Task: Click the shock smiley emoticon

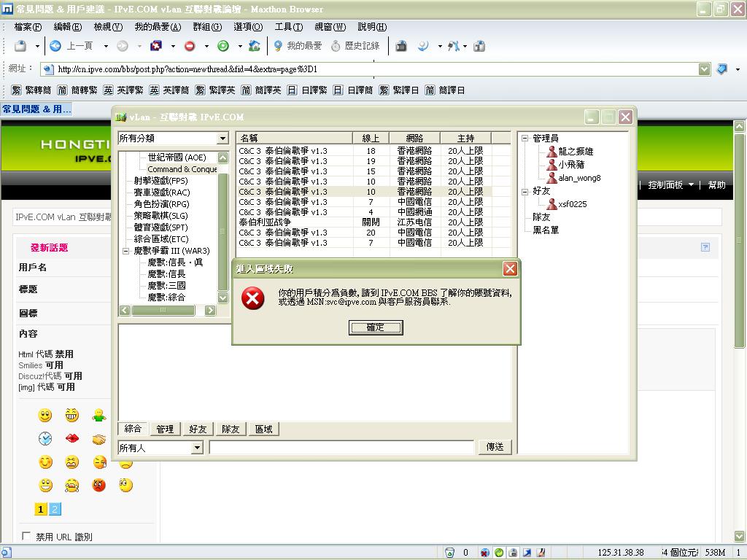Action: pos(126,486)
